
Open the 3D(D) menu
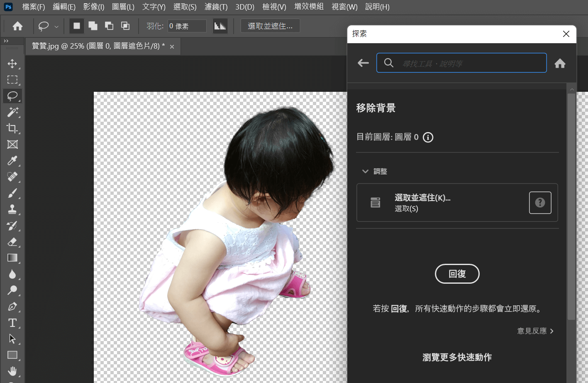coord(245,7)
